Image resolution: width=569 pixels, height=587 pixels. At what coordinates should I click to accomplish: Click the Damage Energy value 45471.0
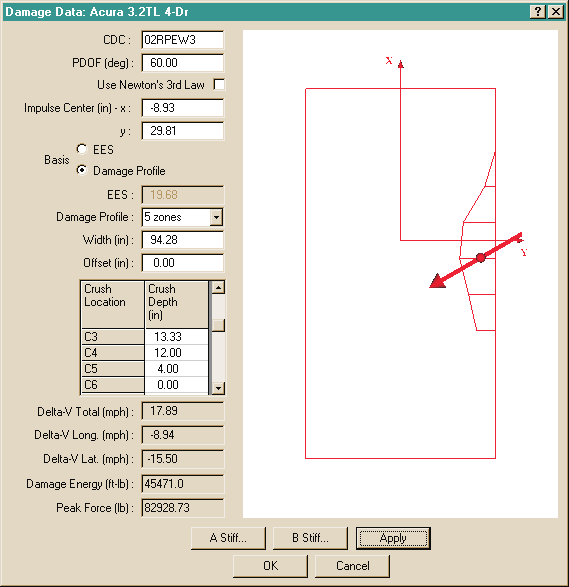pos(183,484)
